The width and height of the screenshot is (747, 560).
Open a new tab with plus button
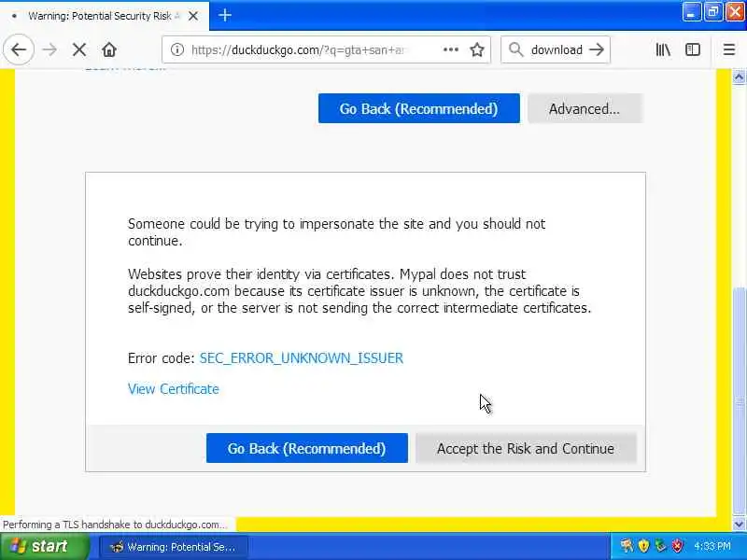225,16
